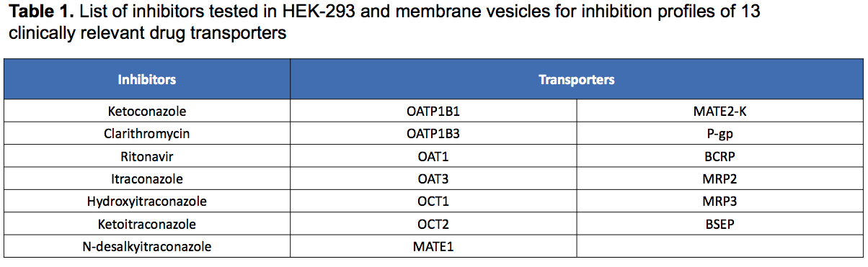Select the Ketoconazole cell
Screen dimensions: 868x267
tap(147, 111)
